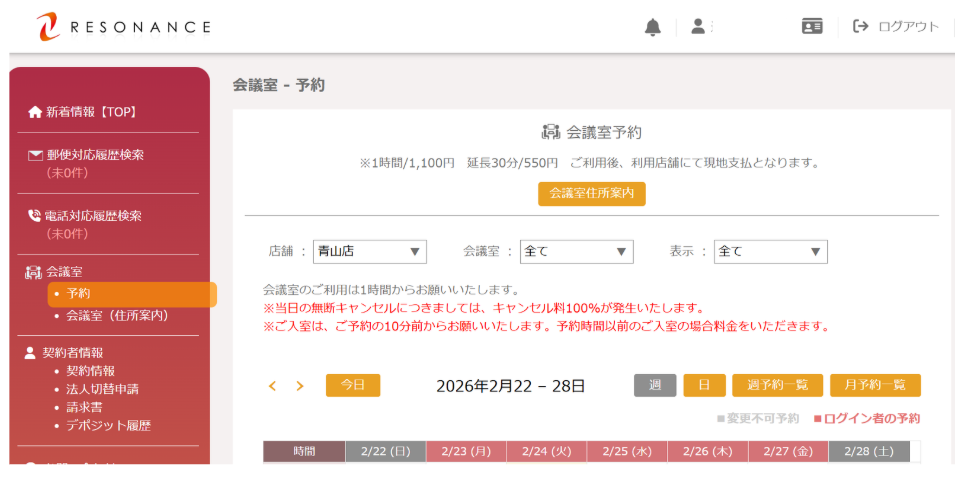Click the phone icon for 電話対応履歴検索

(35, 216)
